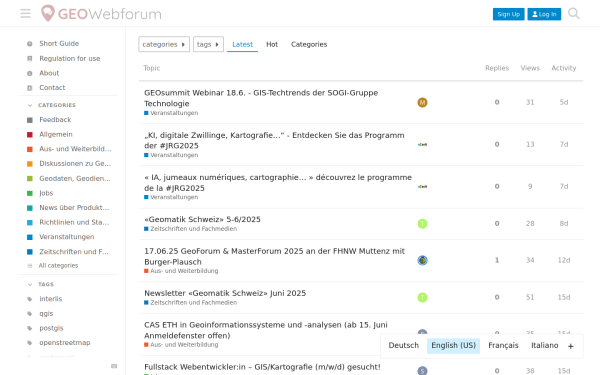Screen dimensions: 600x375
Task: Select Zeitschriften und F... sidebar category
Action: pyautogui.click(x=74, y=251)
